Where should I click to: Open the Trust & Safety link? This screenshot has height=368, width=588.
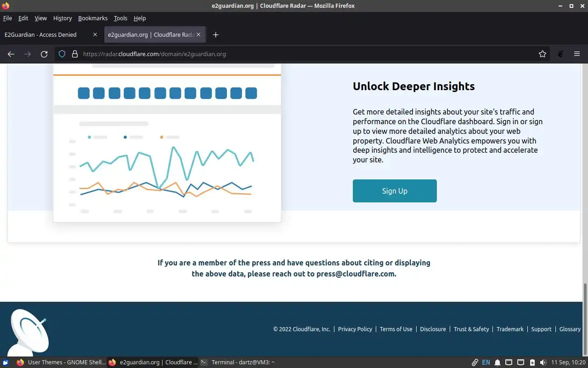(471, 329)
